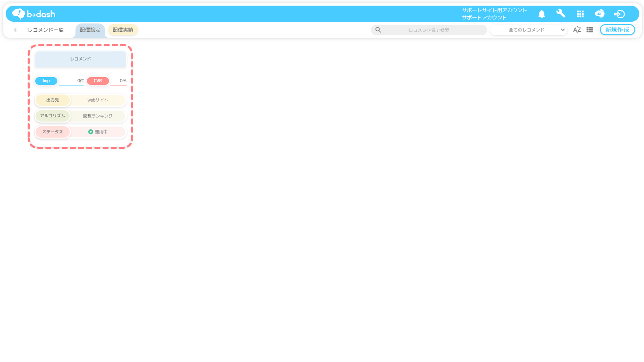
Task: Click the 運用中 status text
Action: (x=101, y=132)
